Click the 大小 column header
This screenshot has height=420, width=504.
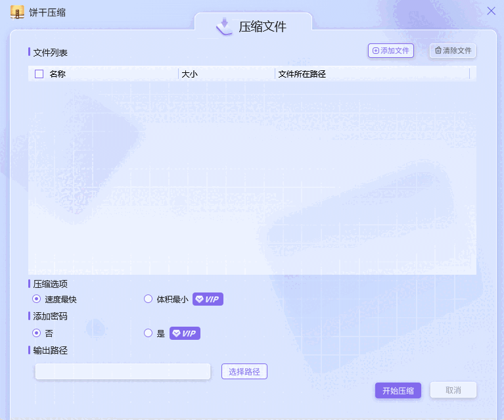pos(190,74)
